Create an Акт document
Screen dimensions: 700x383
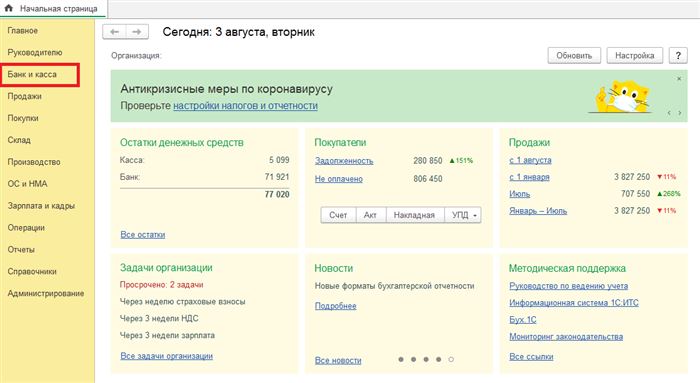click(370, 215)
